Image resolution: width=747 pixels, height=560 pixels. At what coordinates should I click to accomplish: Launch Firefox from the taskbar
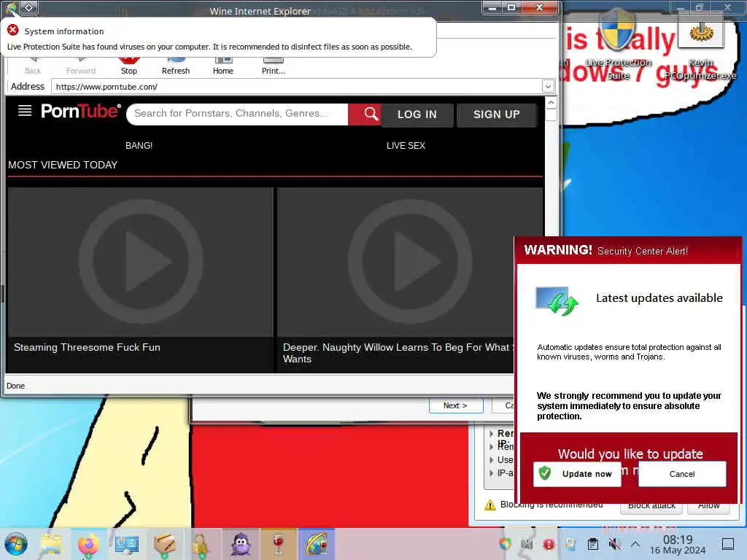(x=88, y=544)
